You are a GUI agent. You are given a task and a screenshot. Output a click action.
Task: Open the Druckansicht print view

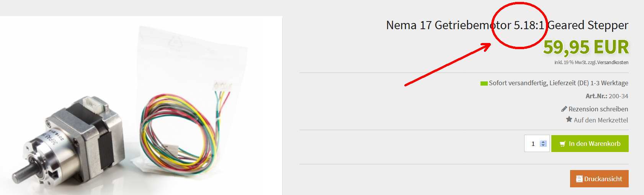[x=599, y=179]
